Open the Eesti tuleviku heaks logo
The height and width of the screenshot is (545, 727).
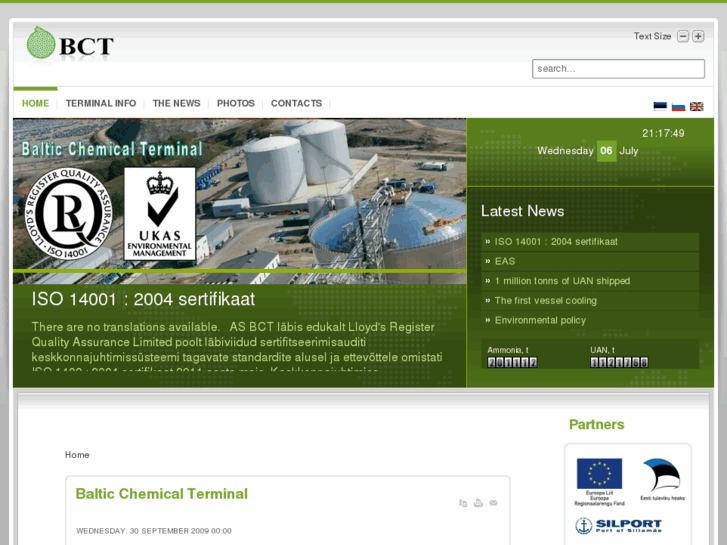pos(663,479)
